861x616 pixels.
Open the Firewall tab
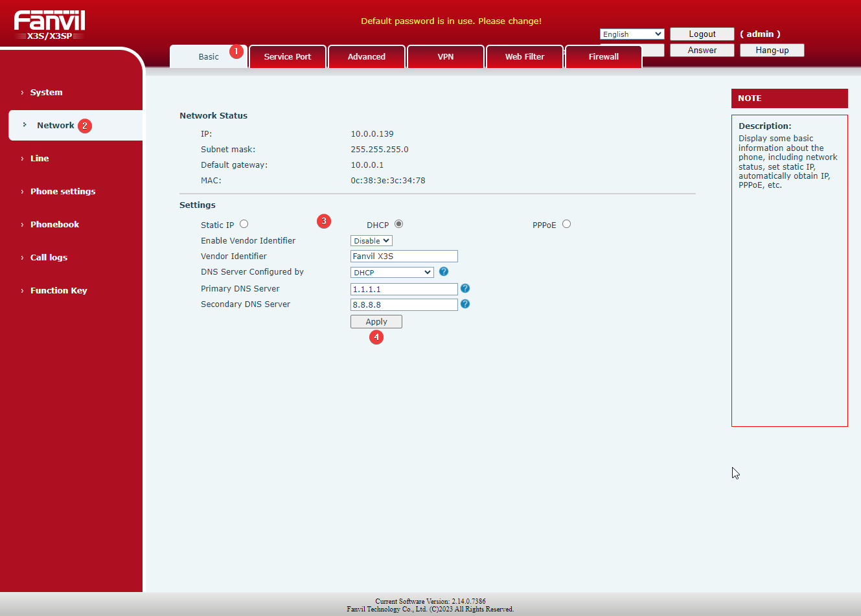click(x=604, y=57)
